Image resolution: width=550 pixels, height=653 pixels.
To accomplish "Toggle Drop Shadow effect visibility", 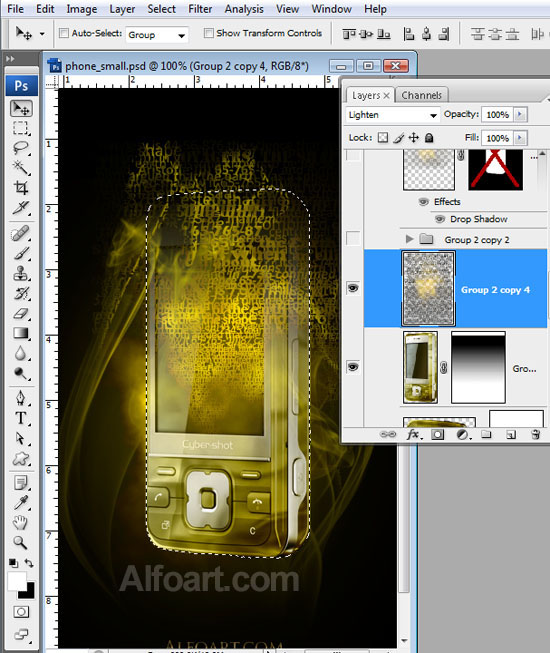I will 439,219.
